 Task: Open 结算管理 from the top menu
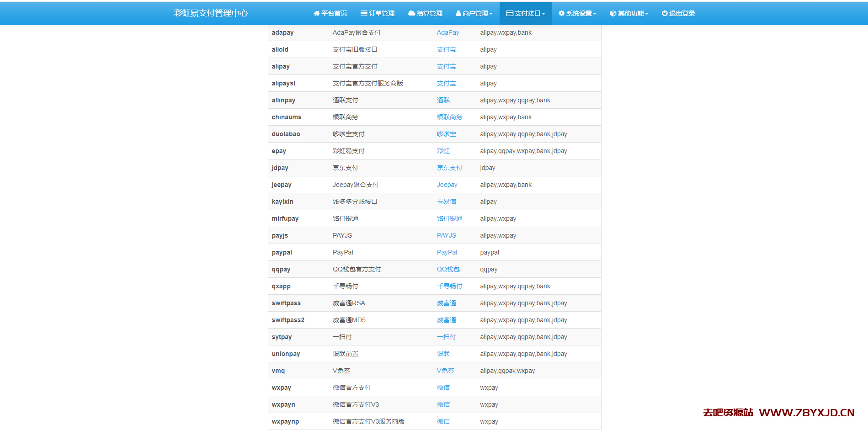tap(425, 13)
